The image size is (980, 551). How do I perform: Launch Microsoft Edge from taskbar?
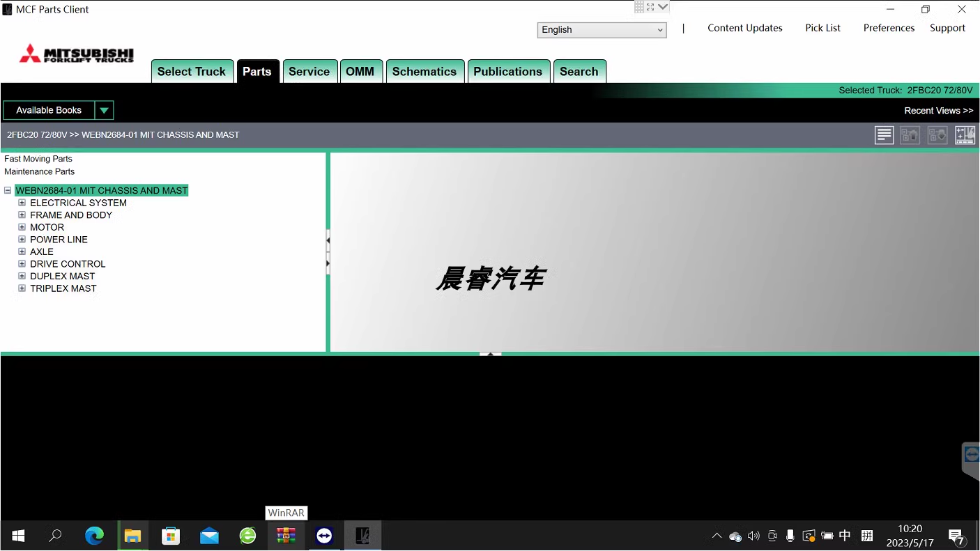94,536
